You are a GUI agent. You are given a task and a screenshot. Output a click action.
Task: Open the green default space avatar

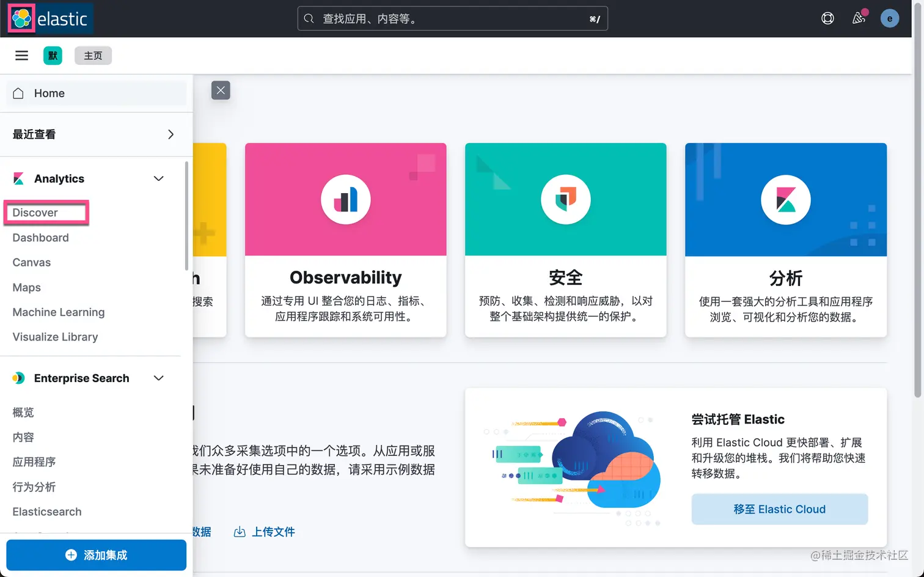[x=53, y=56]
